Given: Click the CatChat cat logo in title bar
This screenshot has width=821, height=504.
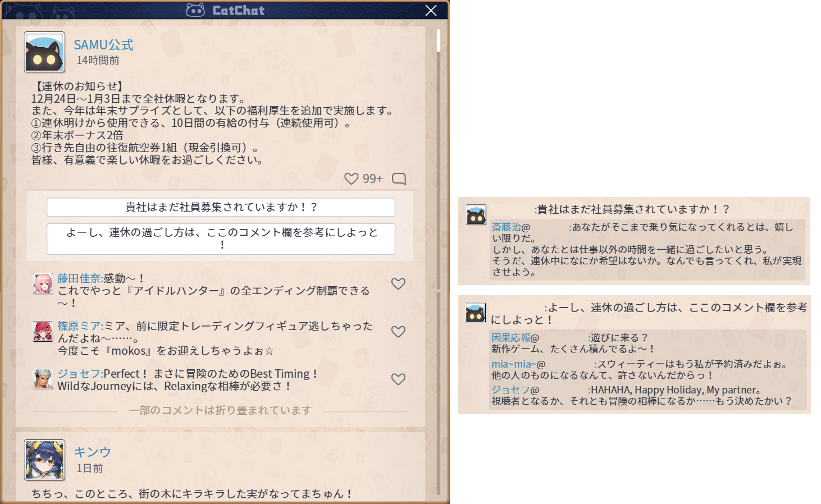Looking at the screenshot, I should coord(195,10).
